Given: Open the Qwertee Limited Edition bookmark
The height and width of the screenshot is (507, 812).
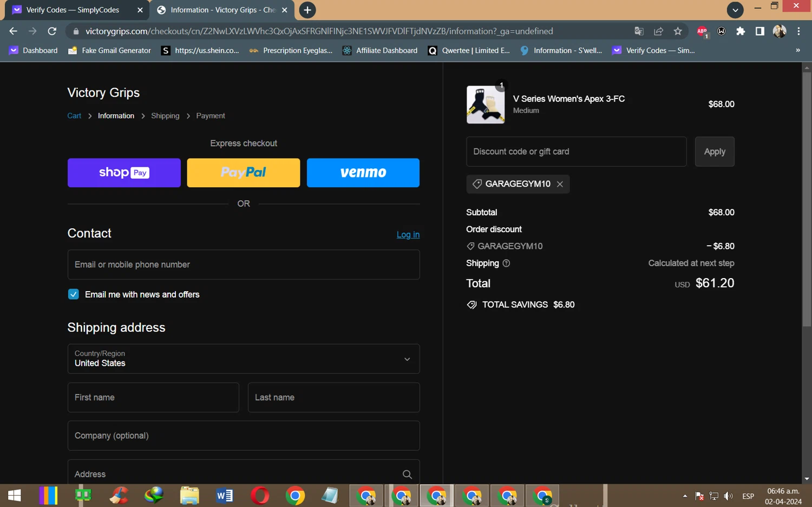Looking at the screenshot, I should pos(469,50).
